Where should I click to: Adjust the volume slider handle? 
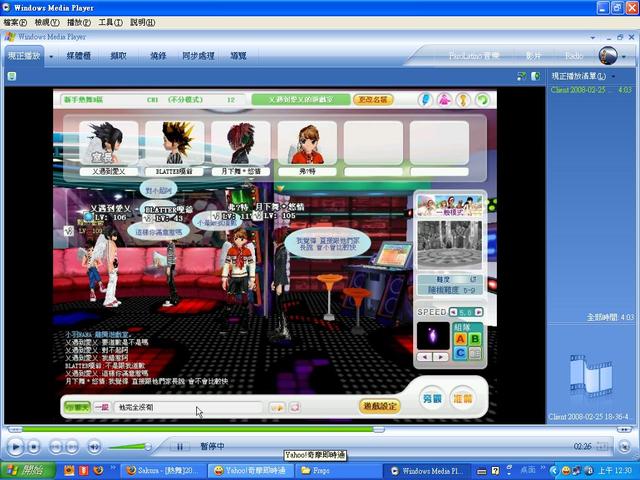point(148,447)
